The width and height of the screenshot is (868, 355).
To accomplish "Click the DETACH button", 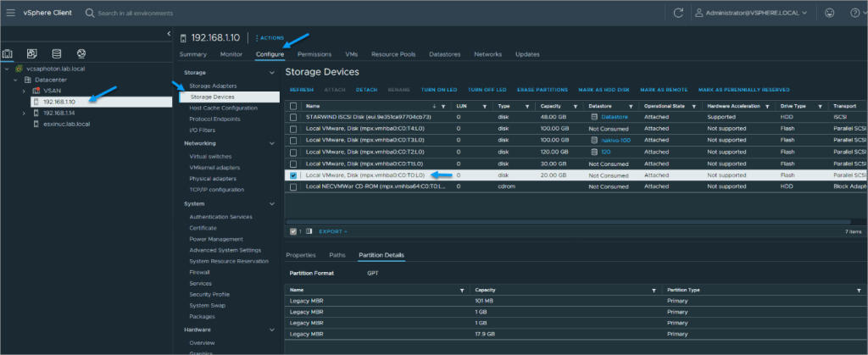I will click(x=366, y=90).
